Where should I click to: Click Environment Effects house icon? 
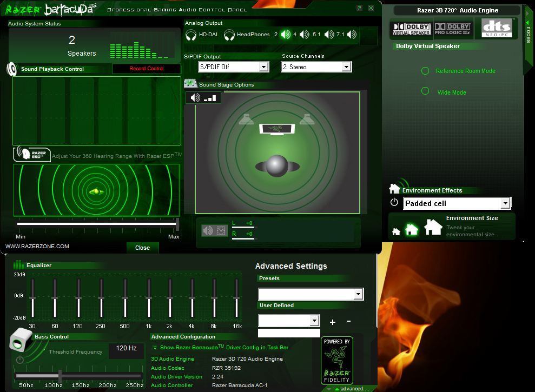(394, 188)
